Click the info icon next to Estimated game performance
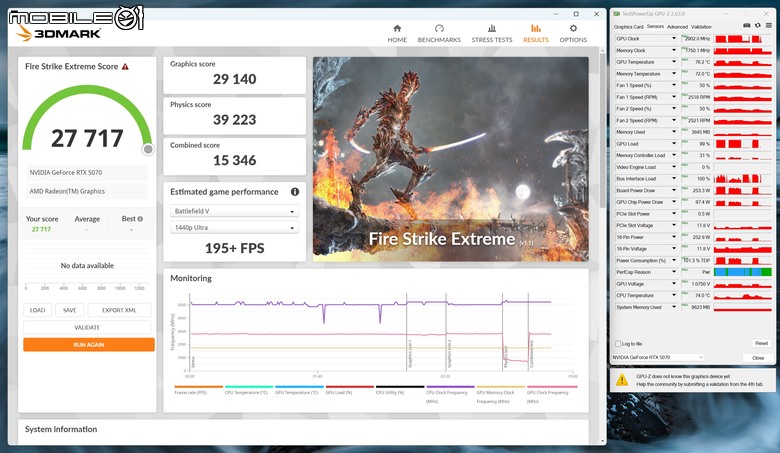Viewport: 780px width, 453px height. 295,191
